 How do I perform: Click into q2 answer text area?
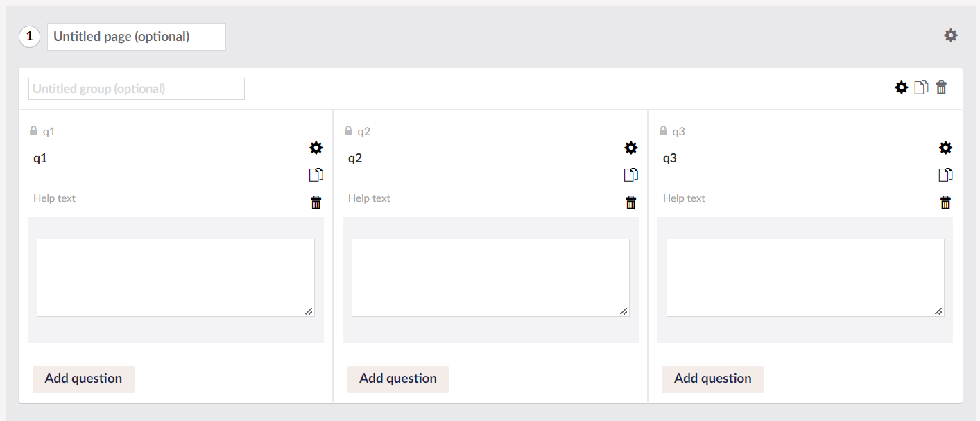[x=490, y=278]
